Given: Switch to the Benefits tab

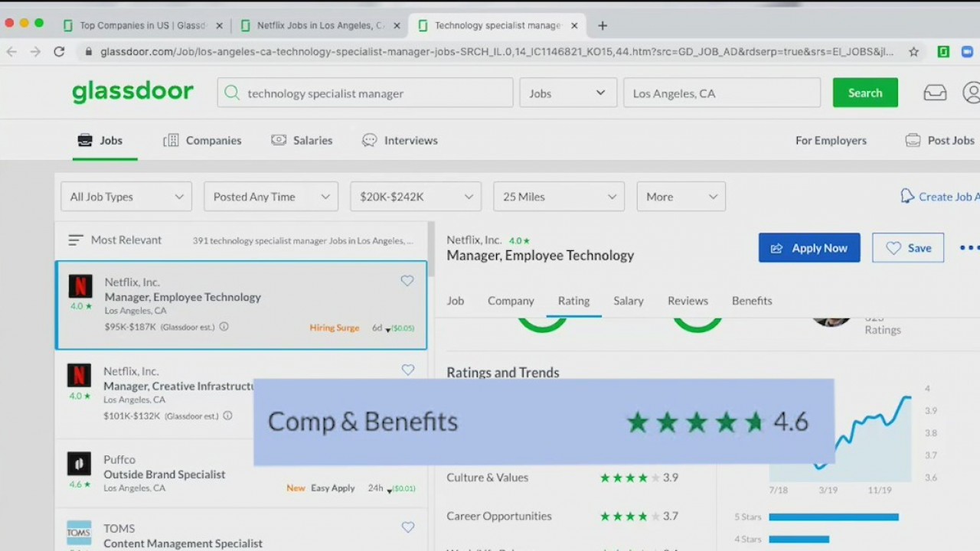Looking at the screenshot, I should coord(752,301).
